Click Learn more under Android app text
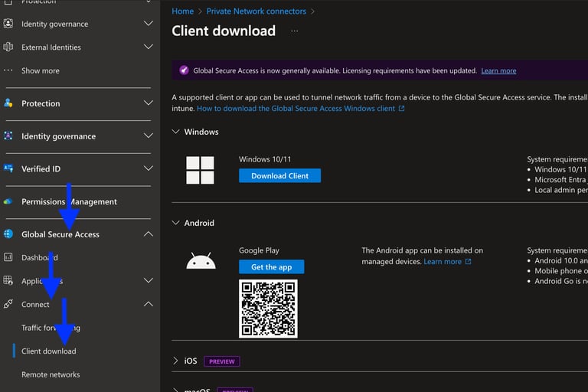The height and width of the screenshot is (392, 588). (x=443, y=261)
